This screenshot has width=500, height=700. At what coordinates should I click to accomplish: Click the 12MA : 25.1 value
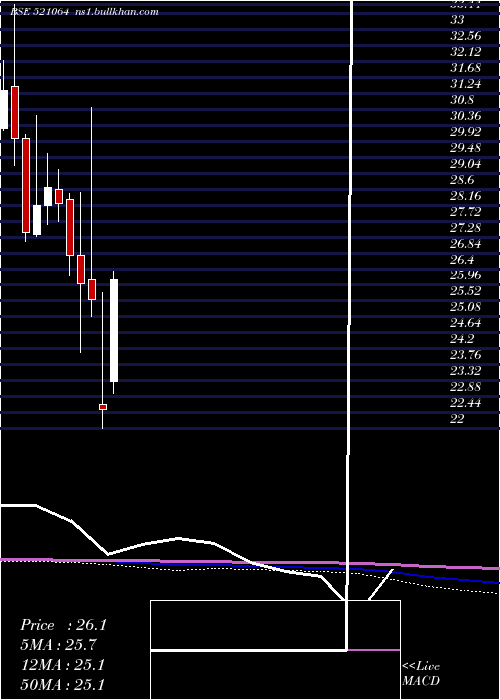63,665
